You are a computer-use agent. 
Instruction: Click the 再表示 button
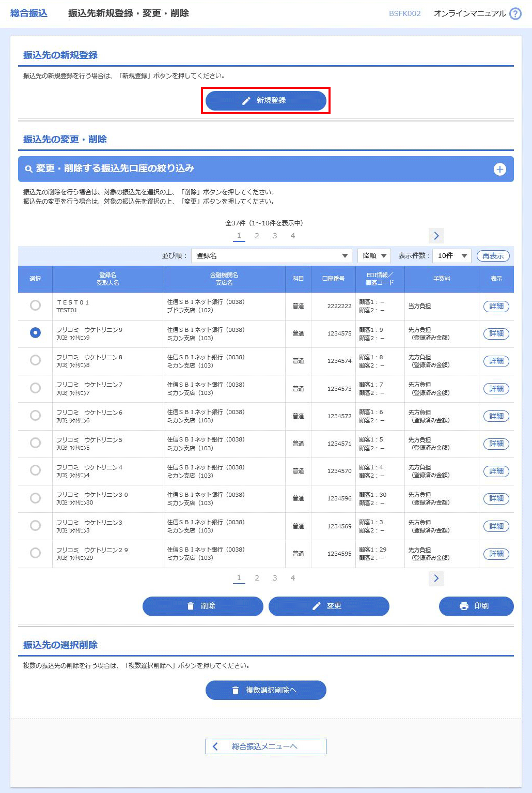(493, 256)
